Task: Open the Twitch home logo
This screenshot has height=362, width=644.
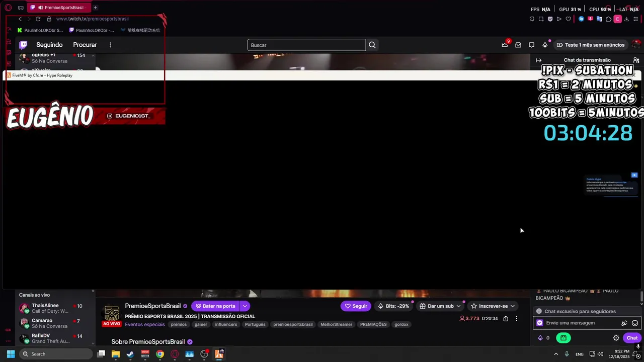Action: click(23, 45)
